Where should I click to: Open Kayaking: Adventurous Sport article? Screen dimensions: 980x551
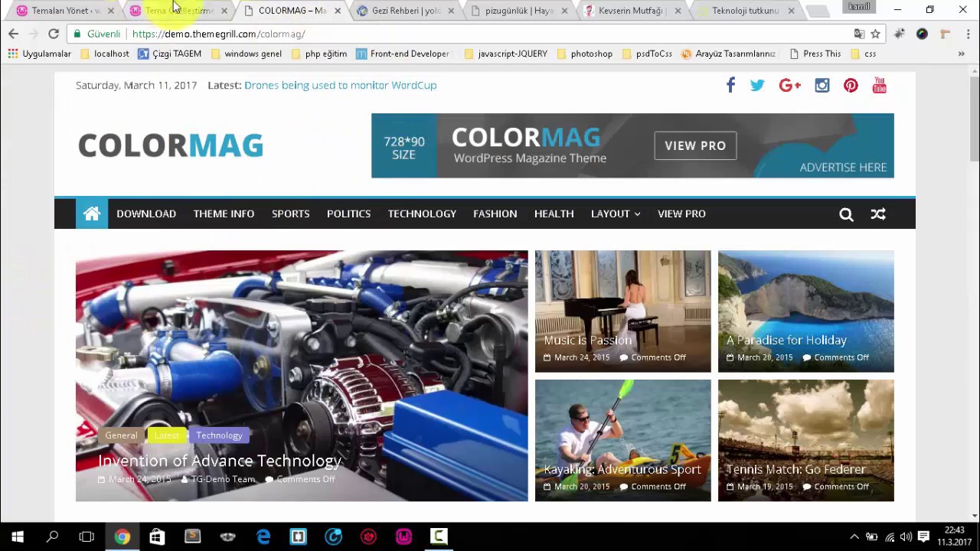tap(622, 469)
